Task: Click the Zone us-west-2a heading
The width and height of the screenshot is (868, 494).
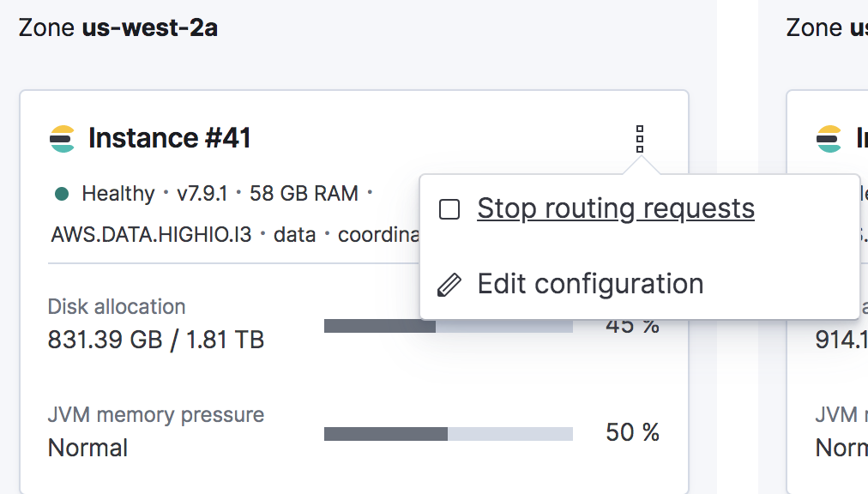Action: (118, 28)
